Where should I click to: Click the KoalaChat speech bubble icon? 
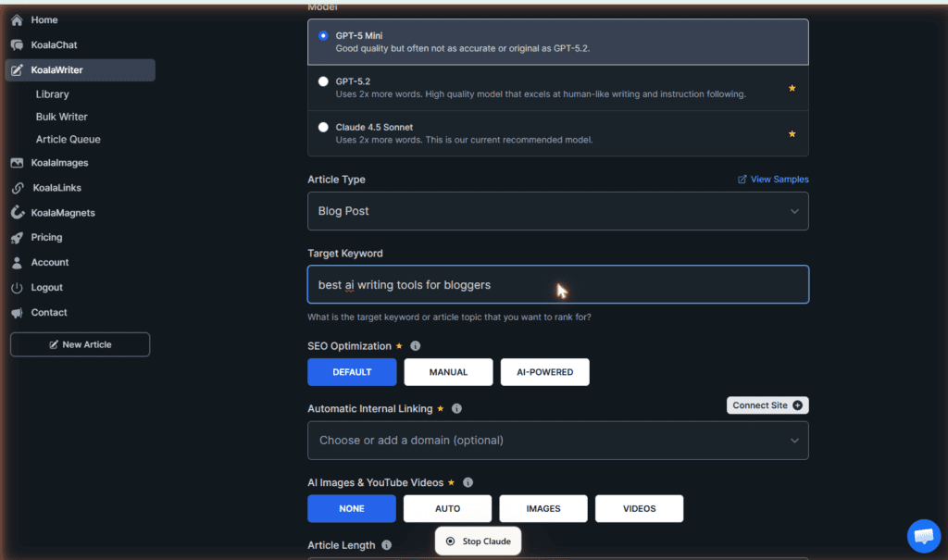coord(17,44)
